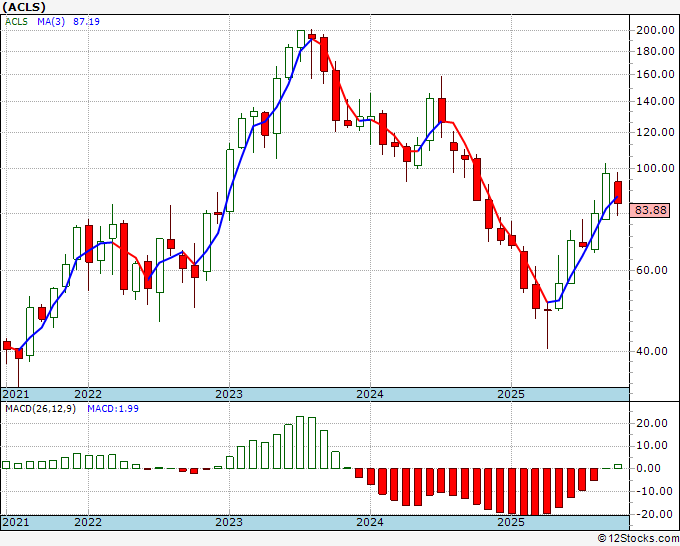This screenshot has width=680, height=546.
Task: Click the 40.00 price axis label
Action: 651,351
